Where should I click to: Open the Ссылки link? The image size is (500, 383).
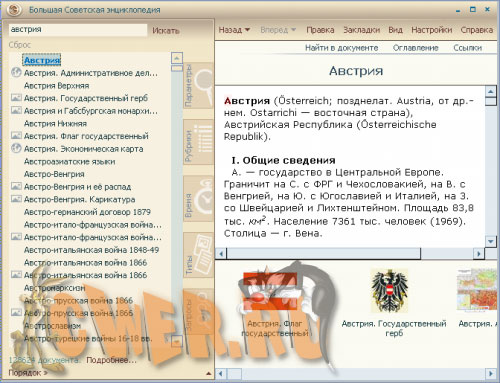pos(467,48)
